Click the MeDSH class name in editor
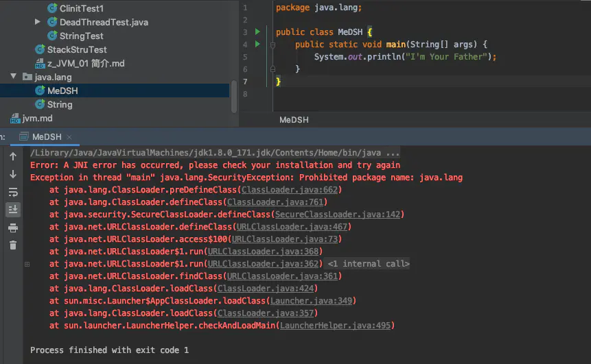Image resolution: width=591 pixels, height=364 pixels. [350, 32]
